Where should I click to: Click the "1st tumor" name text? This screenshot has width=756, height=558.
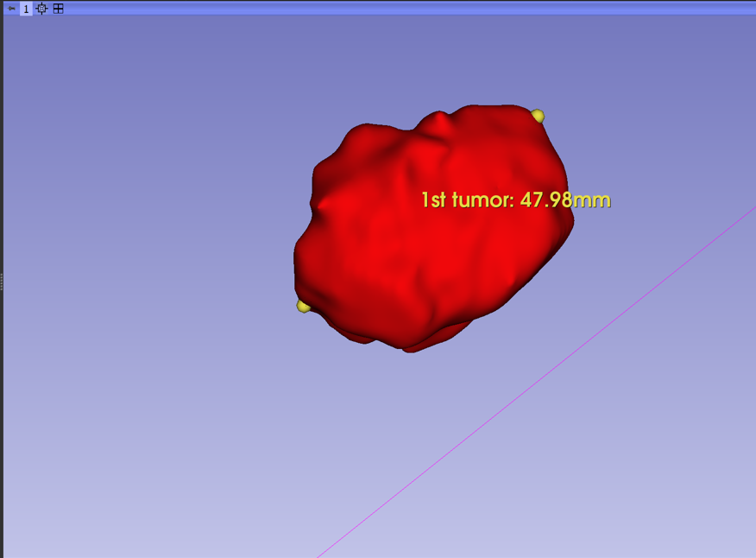click(465, 200)
